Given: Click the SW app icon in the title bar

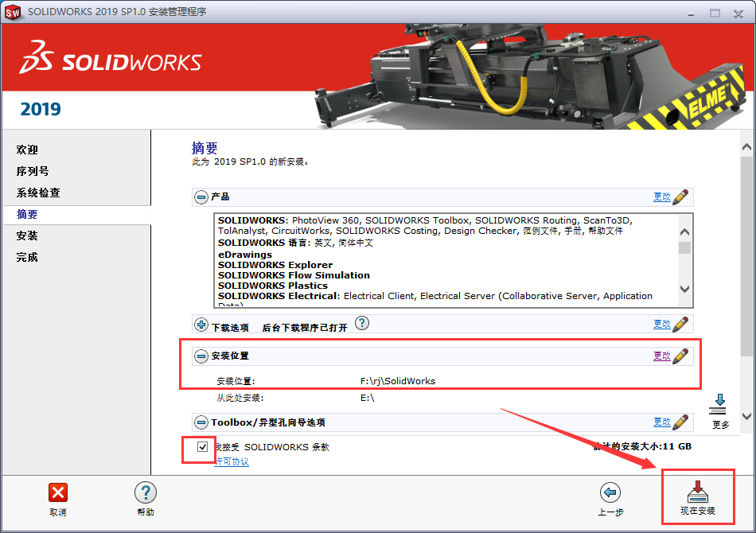Looking at the screenshot, I should point(13,12).
